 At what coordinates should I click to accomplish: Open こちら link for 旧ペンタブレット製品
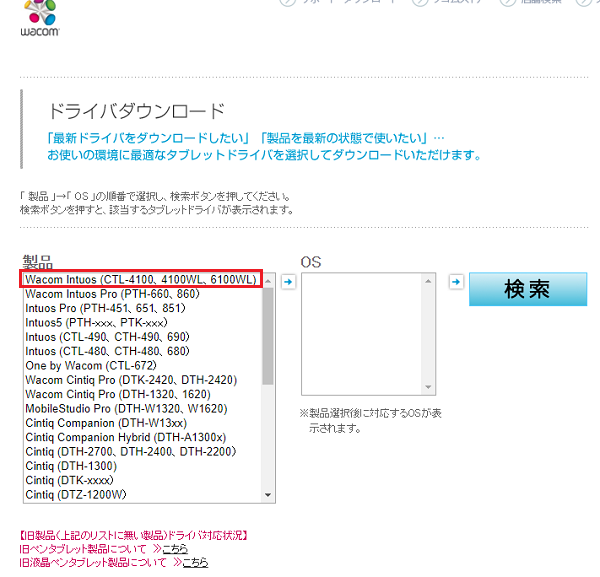pos(175,549)
